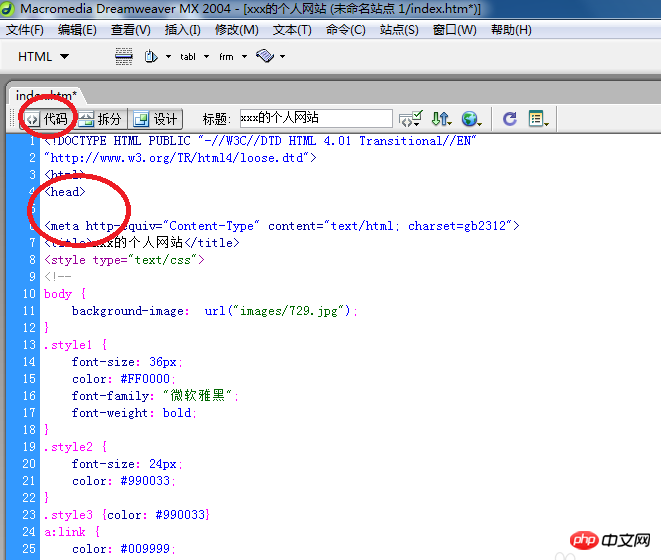Click the refresh design view icon
The width and height of the screenshot is (661, 560).
(510, 119)
